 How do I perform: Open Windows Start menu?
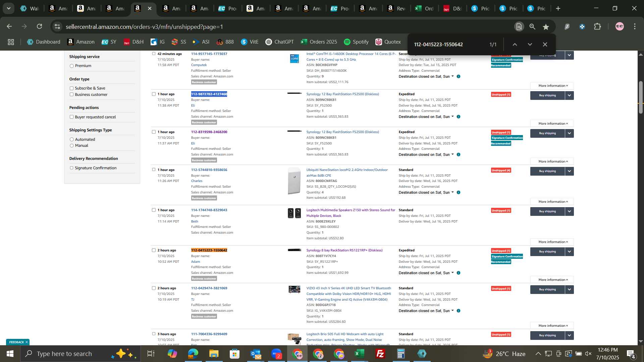[x=10, y=354]
